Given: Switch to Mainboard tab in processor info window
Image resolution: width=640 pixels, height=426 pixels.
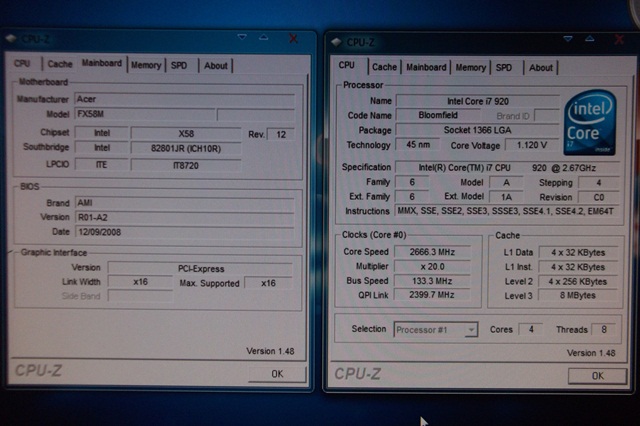Looking at the screenshot, I should pos(426,67).
